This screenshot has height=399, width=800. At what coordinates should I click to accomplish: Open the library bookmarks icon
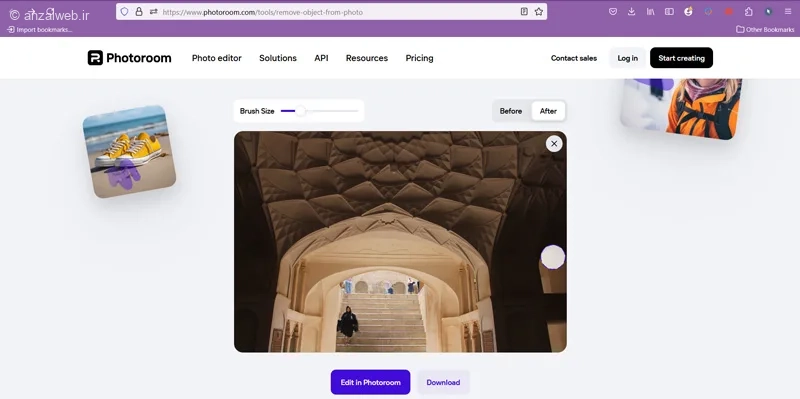pos(651,11)
